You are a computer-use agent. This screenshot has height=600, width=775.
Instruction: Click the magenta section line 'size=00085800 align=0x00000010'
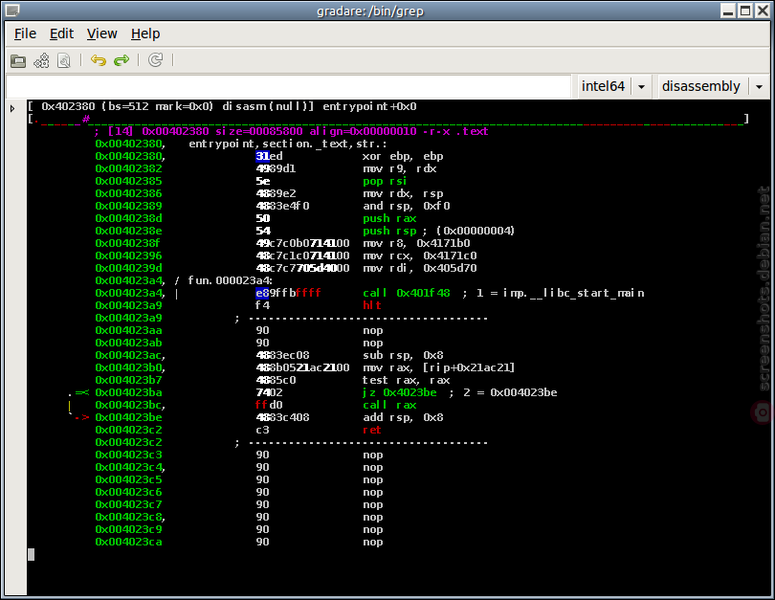point(315,131)
